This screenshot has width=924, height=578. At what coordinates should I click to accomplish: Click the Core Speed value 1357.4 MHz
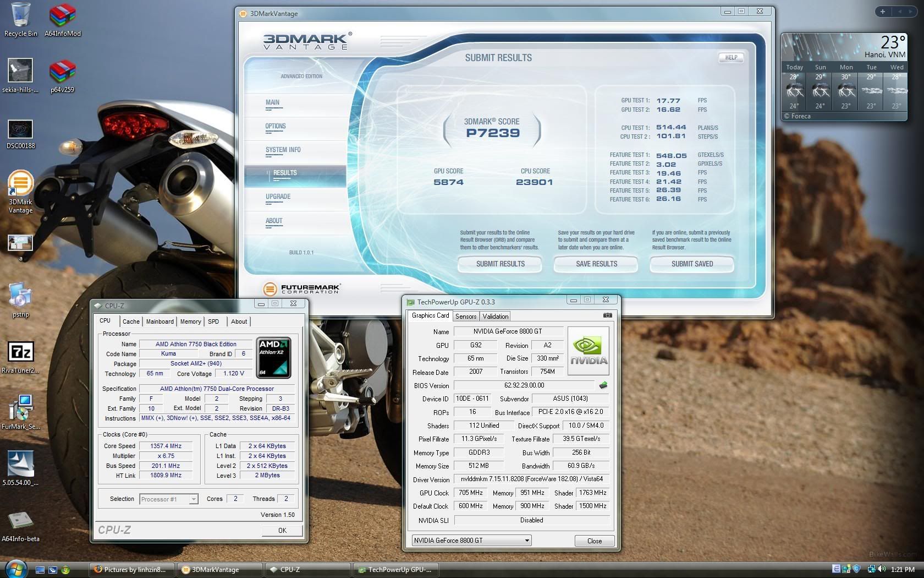click(166, 446)
